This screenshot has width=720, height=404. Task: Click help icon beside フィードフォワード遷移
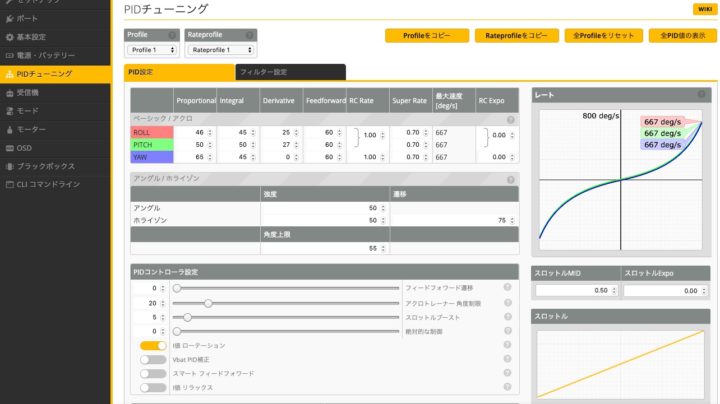507,288
